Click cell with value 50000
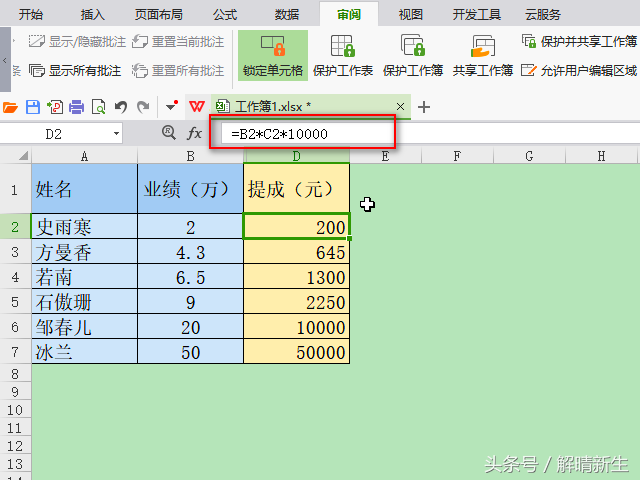This screenshot has height=480, width=640. (297, 351)
